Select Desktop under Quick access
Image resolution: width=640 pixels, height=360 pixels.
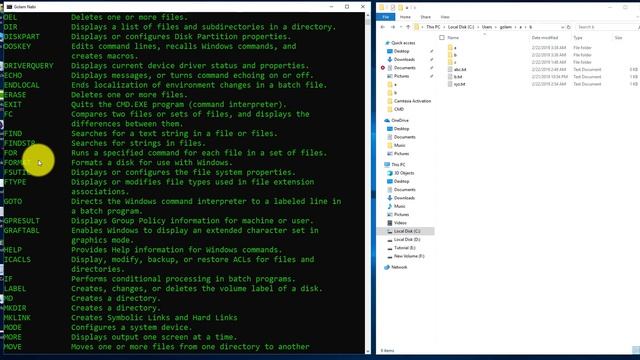[x=402, y=51]
